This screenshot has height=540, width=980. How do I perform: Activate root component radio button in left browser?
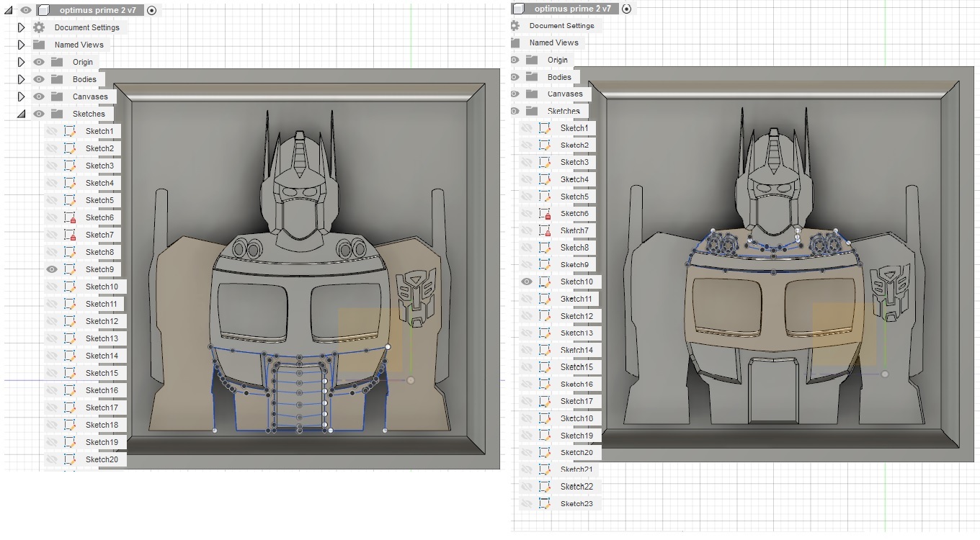[x=151, y=10]
